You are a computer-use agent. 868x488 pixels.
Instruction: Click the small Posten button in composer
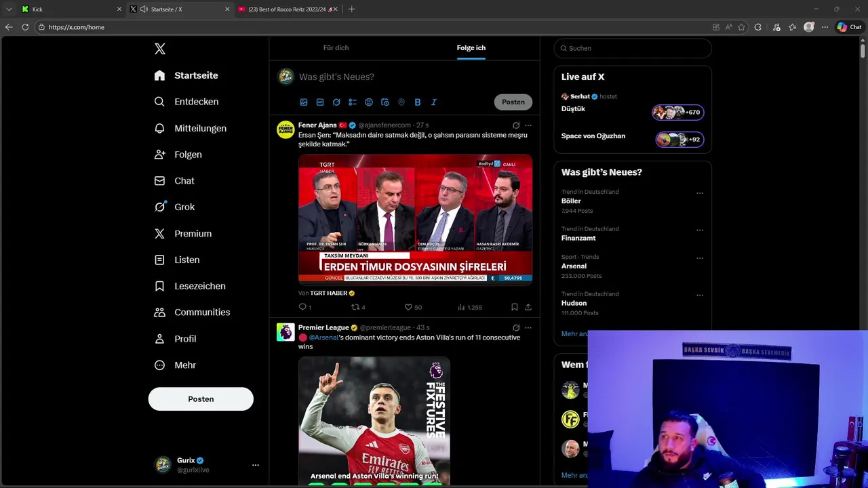click(x=513, y=102)
